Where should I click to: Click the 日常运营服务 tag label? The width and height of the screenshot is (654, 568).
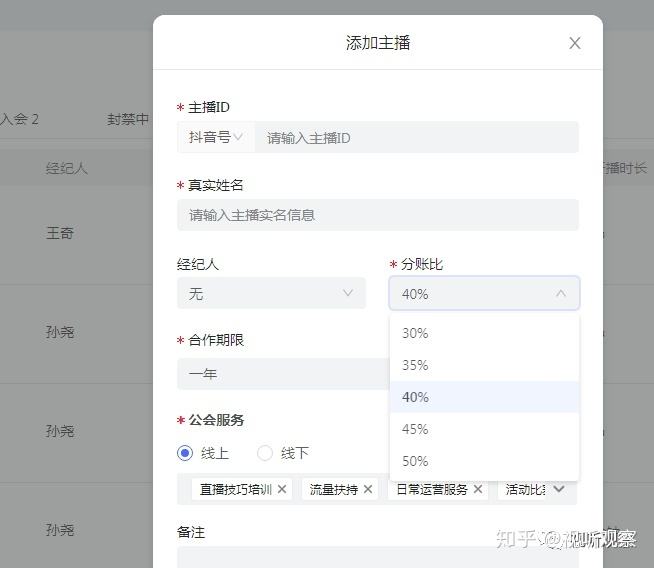[432, 489]
